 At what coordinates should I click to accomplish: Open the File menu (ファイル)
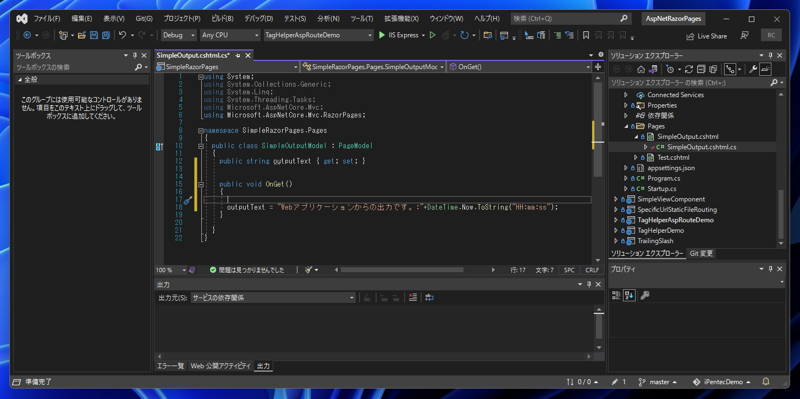tap(47, 19)
